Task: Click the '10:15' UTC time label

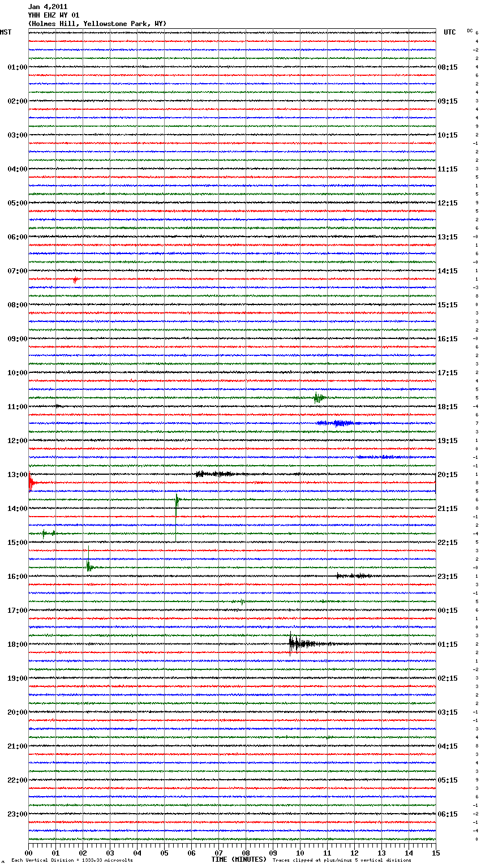Action: point(448,135)
